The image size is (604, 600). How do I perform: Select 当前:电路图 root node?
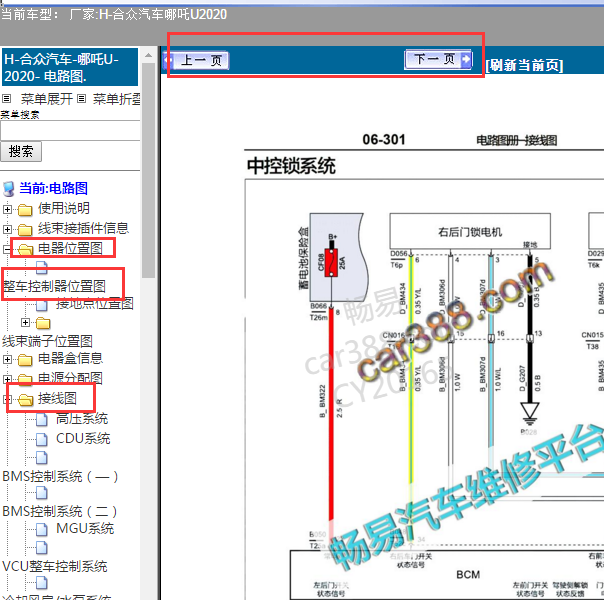pos(53,188)
